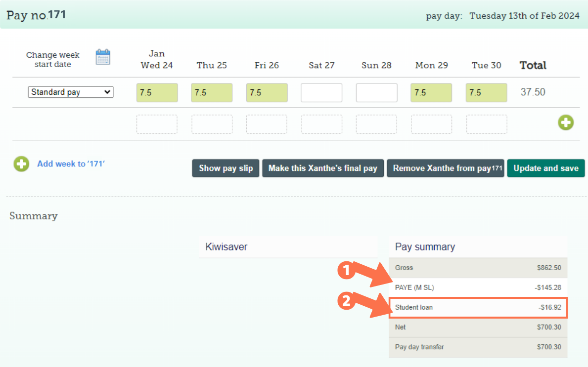This screenshot has height=367, width=588.
Task: Click Remove Xanthe from pay 171 button
Action: (445, 168)
